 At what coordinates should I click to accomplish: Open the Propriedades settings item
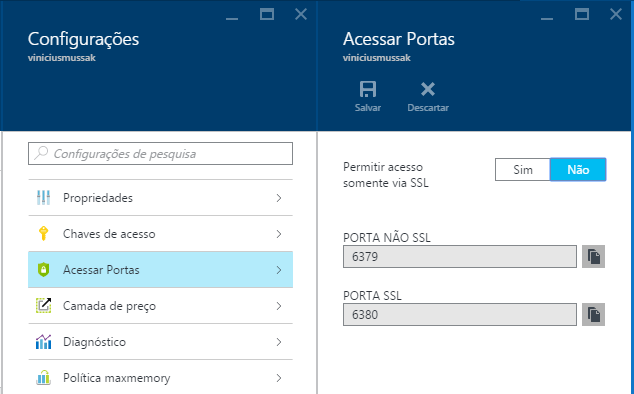[160, 198]
